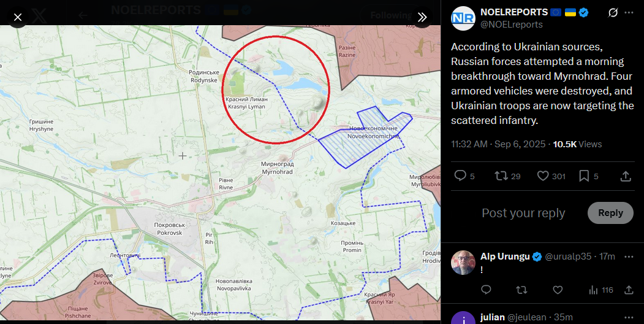
Task: Repost Alp Urungu's comment
Action: 521,290
